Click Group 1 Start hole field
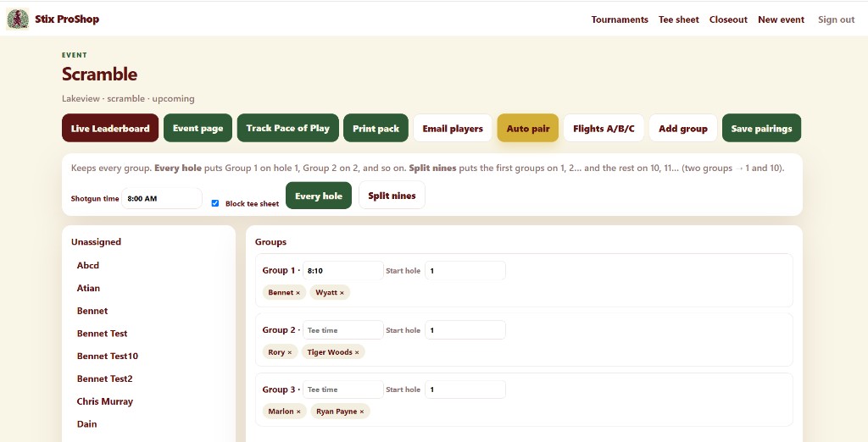The height and width of the screenshot is (442, 868). 465,270
